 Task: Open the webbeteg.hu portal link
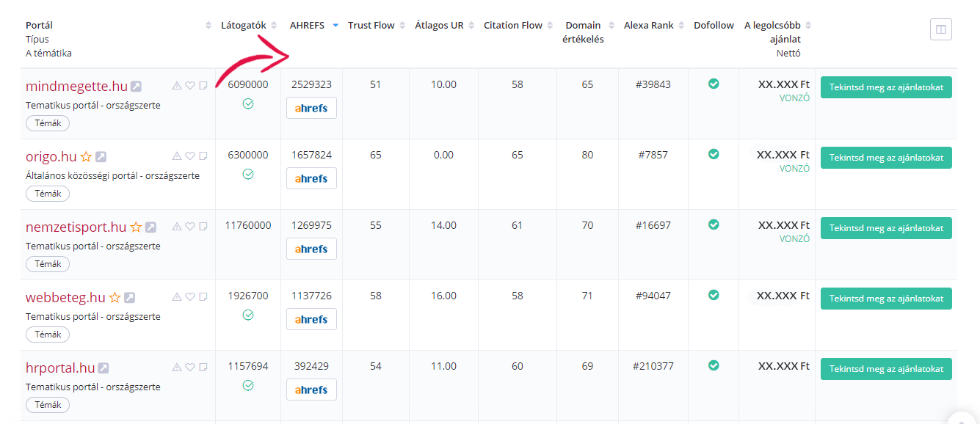click(65, 297)
